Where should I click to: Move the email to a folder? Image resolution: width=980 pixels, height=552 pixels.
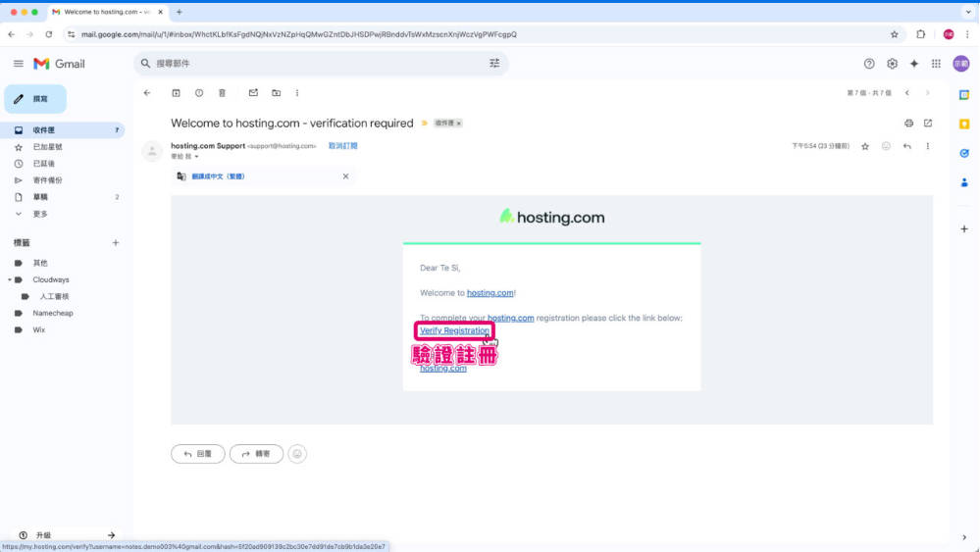pyautogui.click(x=277, y=93)
